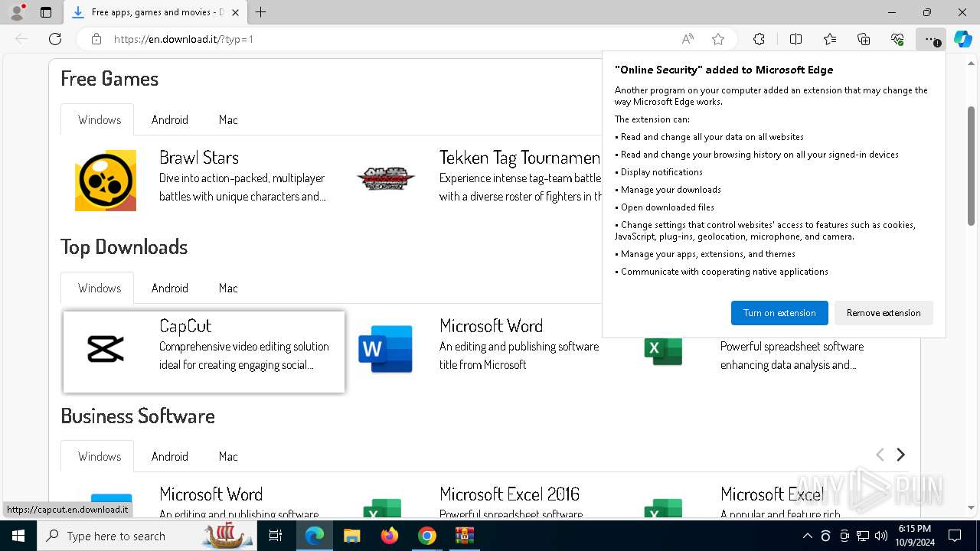This screenshot has width=980, height=551.
Task: Open the browser profile icon
Action: (x=16, y=12)
